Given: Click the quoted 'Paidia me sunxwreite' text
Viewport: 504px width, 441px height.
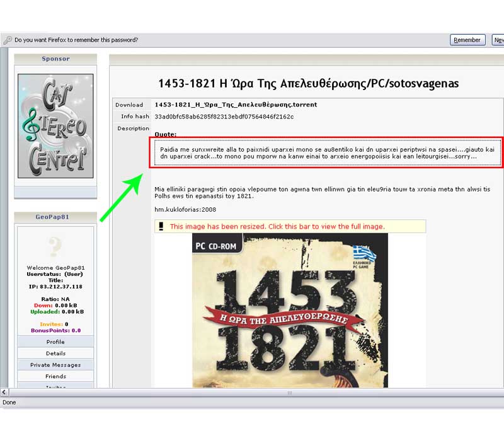Looking at the screenshot, I should coord(327,153).
